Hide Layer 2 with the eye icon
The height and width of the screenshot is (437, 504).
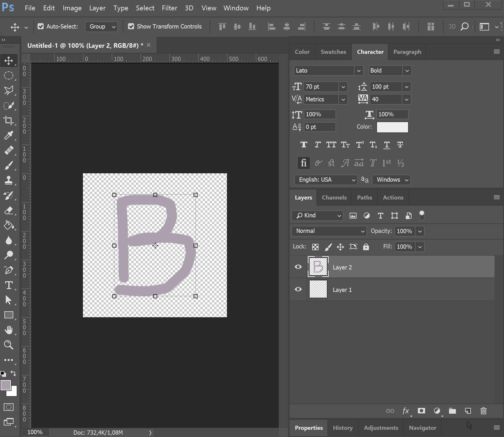click(x=298, y=267)
